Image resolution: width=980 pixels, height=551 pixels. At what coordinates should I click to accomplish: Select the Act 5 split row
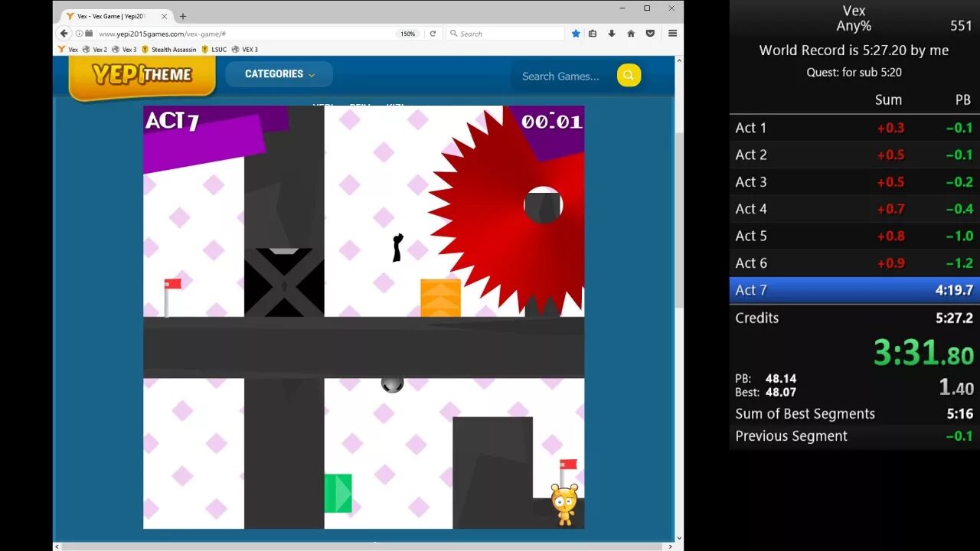tap(854, 236)
